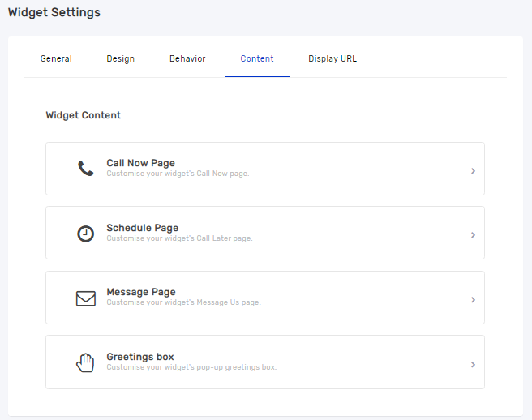The image size is (532, 420).
Task: Open the Display URL tab
Action: tap(332, 58)
